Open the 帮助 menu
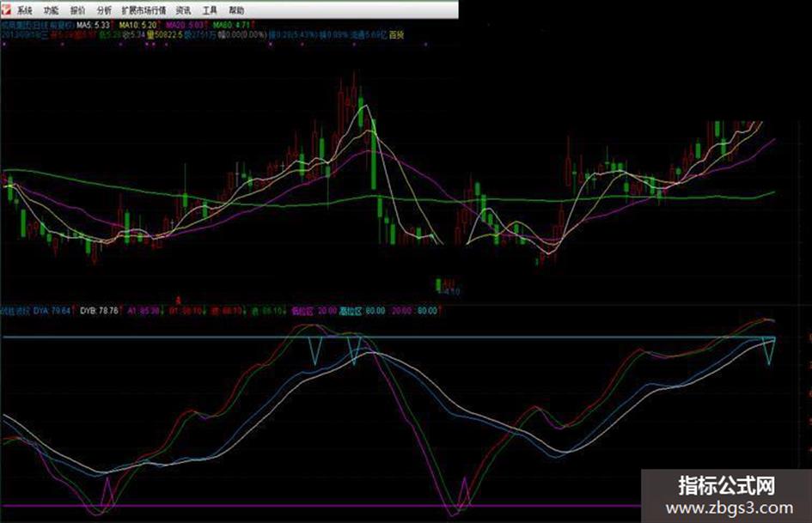The height and width of the screenshot is (523, 812). pyautogui.click(x=236, y=10)
